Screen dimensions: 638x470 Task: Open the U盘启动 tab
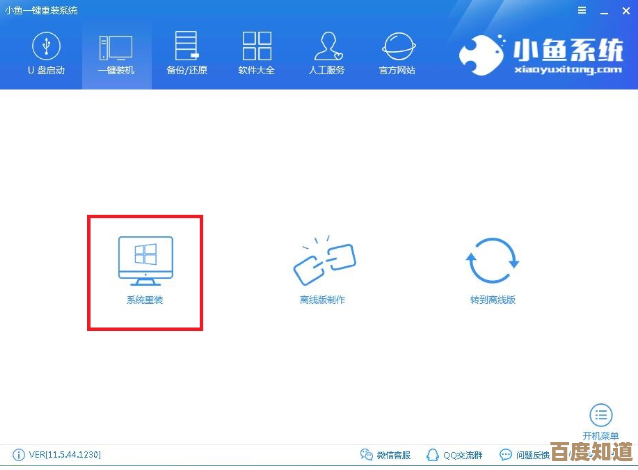click(45, 53)
